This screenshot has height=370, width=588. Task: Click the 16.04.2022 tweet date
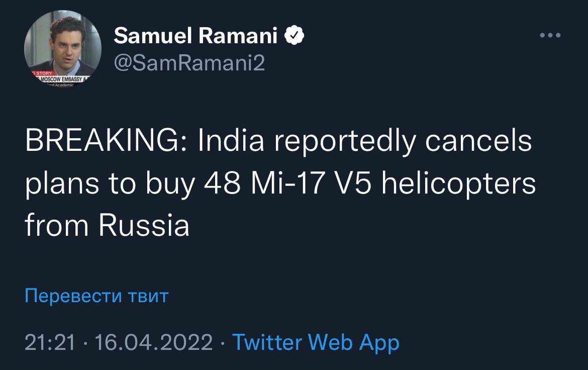click(153, 343)
